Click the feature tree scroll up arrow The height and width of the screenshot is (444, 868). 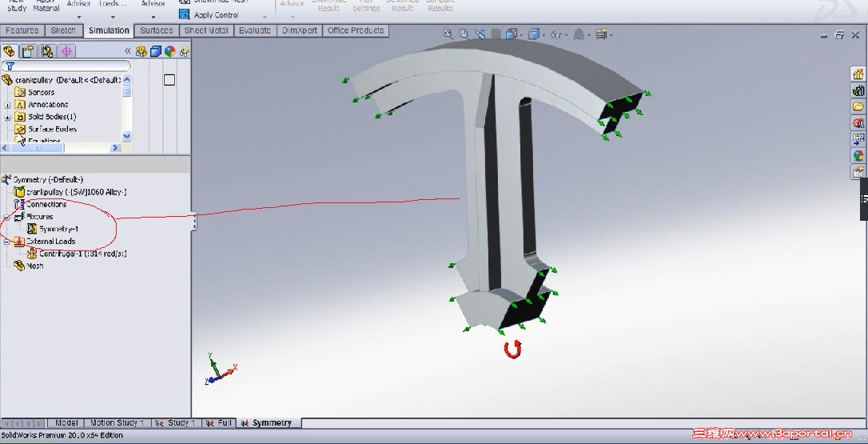click(127, 80)
